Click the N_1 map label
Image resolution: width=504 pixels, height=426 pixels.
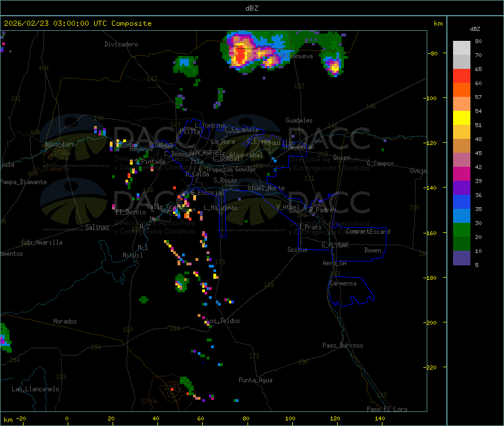tap(143, 247)
